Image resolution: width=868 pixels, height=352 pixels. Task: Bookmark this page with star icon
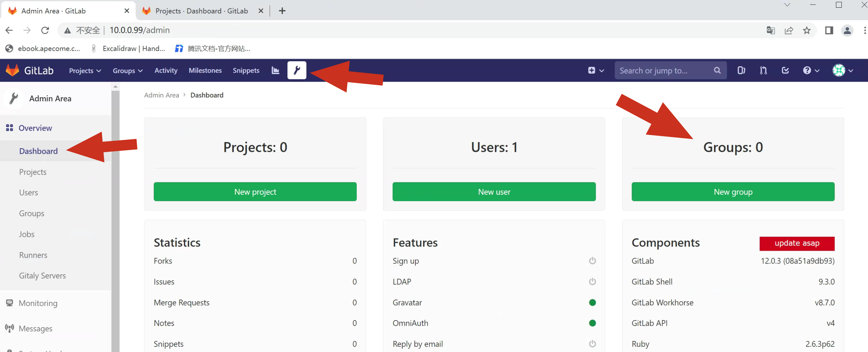(806, 30)
